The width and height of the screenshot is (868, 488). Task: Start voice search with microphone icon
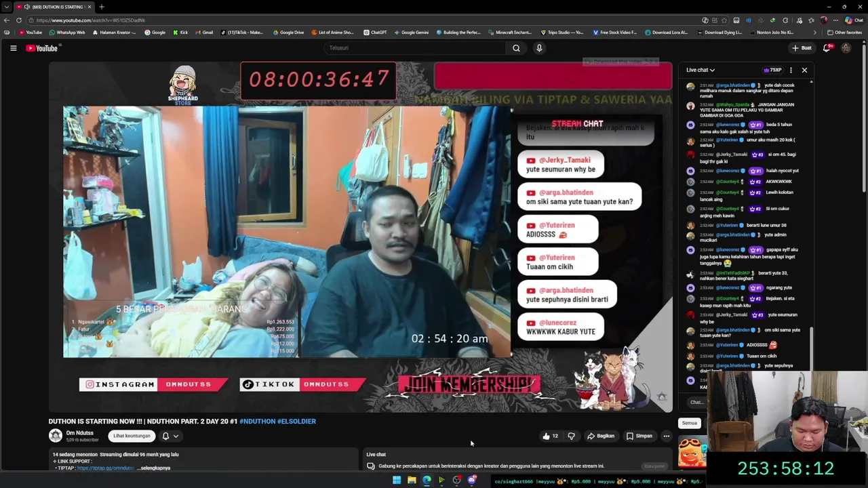click(x=539, y=48)
